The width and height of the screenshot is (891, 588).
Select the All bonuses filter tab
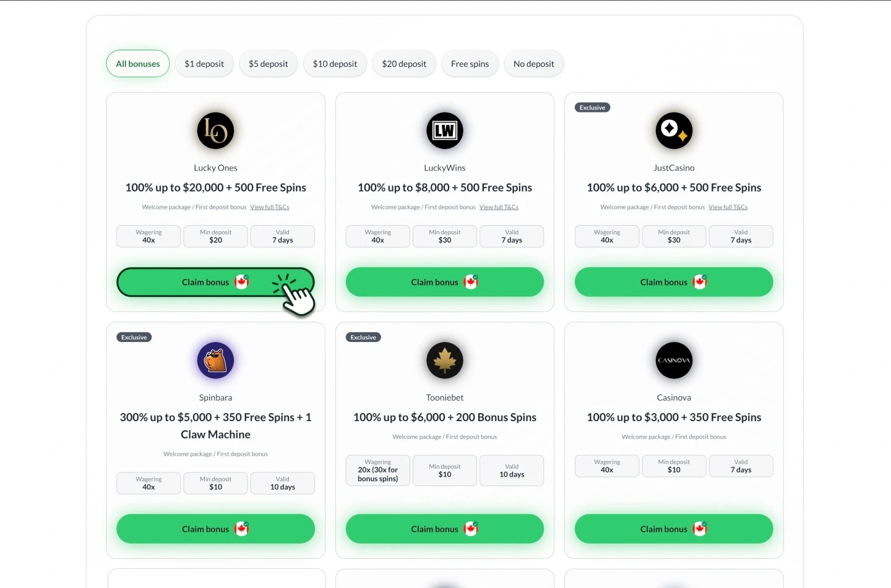click(x=138, y=64)
